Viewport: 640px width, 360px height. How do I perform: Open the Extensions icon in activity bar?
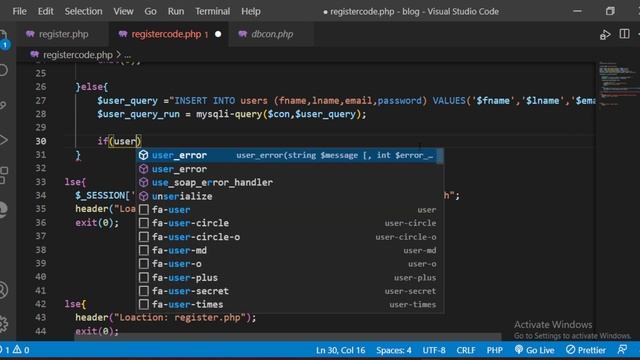point(3,175)
